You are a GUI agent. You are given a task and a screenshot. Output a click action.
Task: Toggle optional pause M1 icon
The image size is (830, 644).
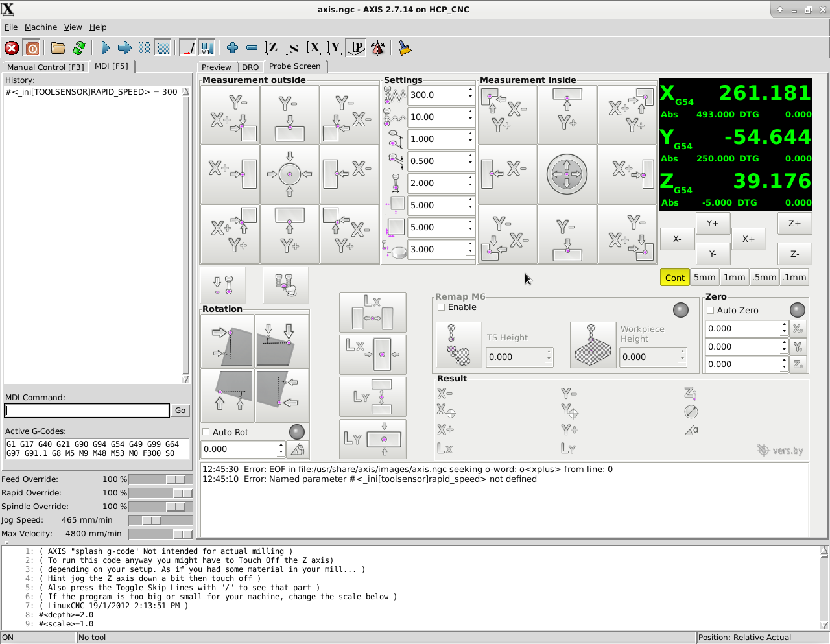click(x=207, y=48)
